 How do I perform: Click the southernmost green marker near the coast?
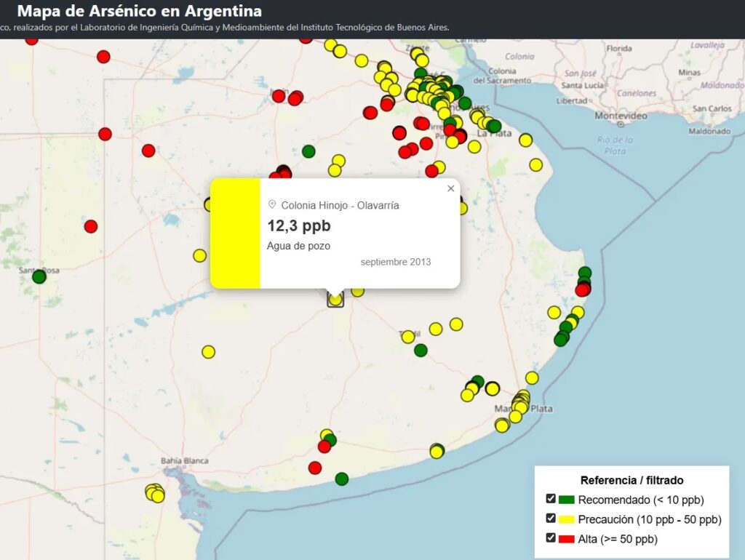pyautogui.click(x=342, y=479)
